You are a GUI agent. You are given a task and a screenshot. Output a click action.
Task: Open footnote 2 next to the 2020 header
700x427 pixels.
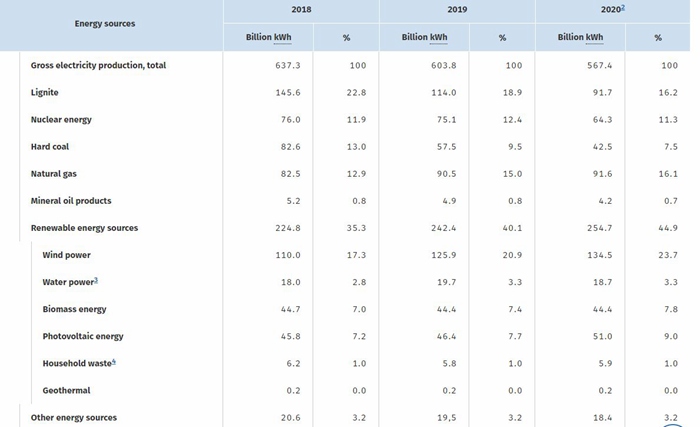[623, 7]
